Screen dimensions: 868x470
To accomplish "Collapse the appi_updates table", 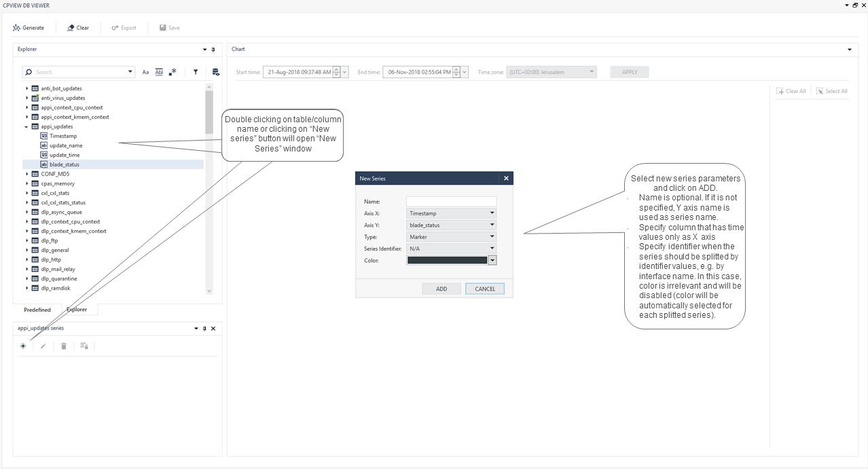I will coord(26,126).
